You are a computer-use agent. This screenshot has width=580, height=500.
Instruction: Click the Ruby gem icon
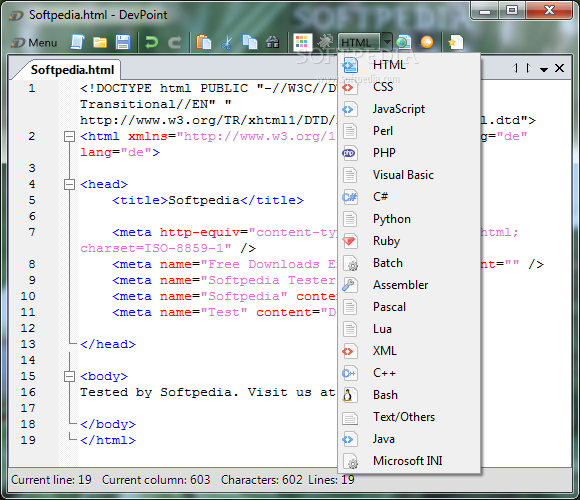coord(350,241)
